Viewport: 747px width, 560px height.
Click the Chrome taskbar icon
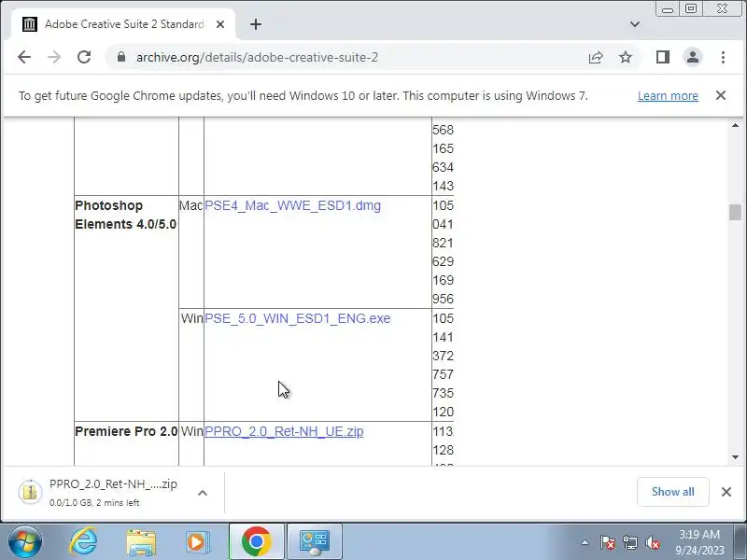[256, 542]
